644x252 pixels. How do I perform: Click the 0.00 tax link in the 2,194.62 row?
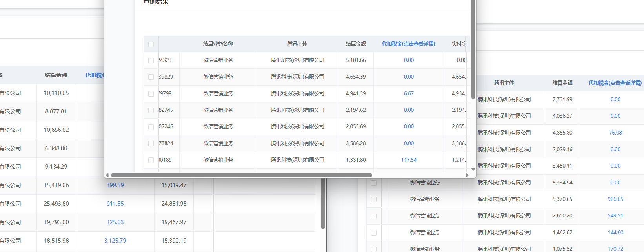(409, 110)
